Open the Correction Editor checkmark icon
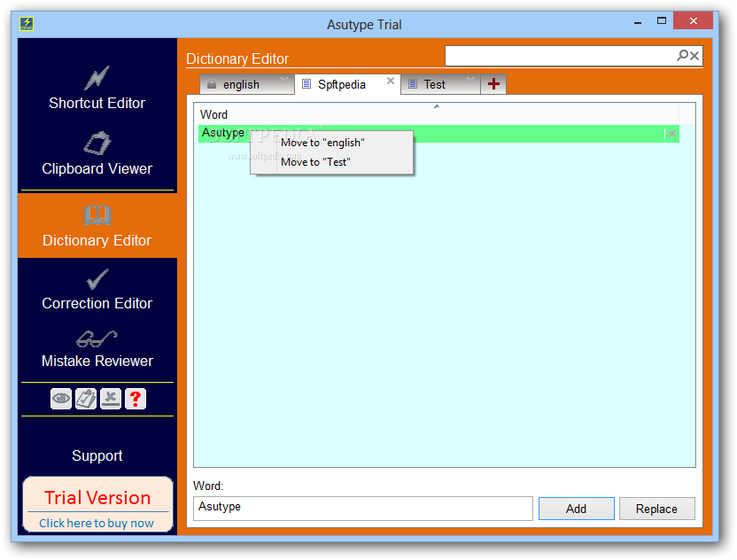The height and width of the screenshot is (560, 737). coord(97,279)
